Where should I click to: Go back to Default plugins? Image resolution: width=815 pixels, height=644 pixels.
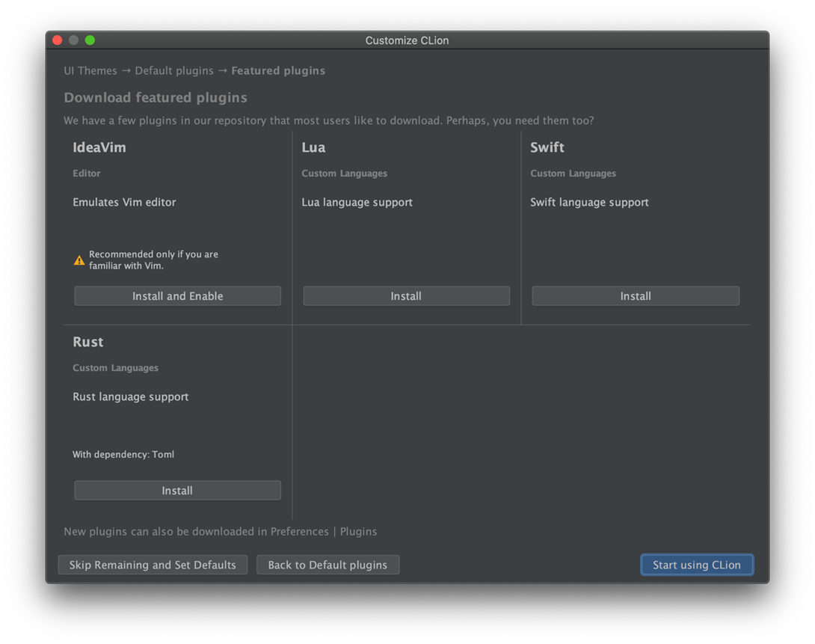(327, 565)
